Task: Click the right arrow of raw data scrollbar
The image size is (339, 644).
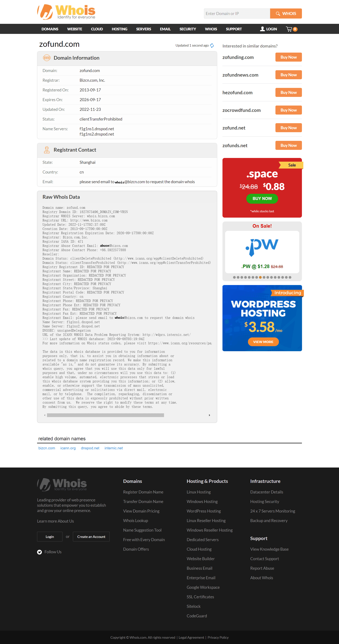Action: click(x=209, y=415)
